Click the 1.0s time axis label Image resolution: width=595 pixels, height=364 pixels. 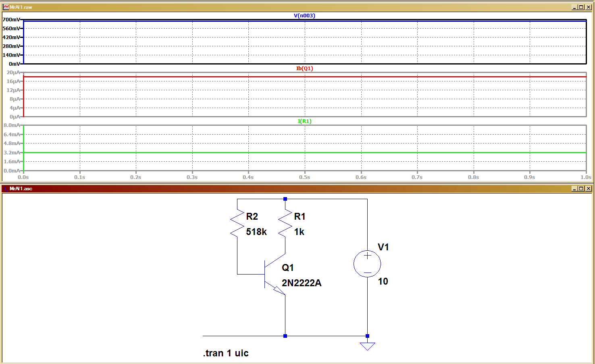click(x=586, y=177)
